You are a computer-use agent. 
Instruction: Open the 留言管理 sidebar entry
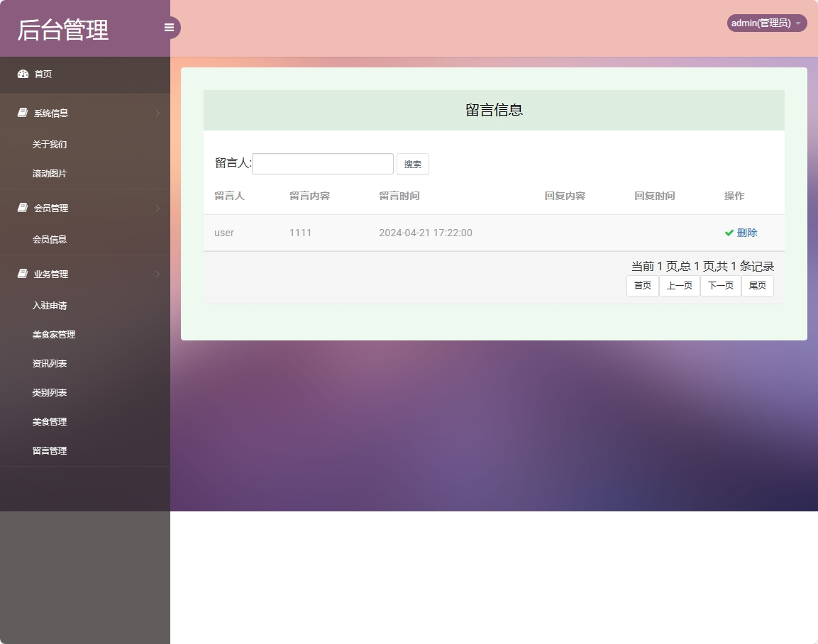click(49, 450)
